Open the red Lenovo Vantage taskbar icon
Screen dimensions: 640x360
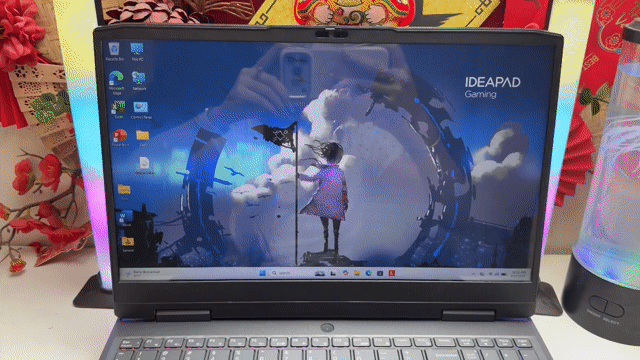pos(392,273)
